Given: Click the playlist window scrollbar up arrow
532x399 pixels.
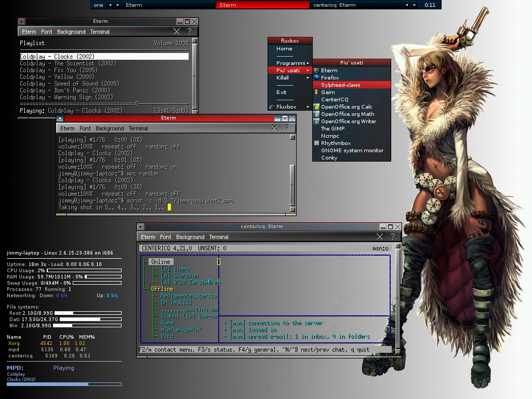Looking at the screenshot, I should pyautogui.click(x=195, y=41).
